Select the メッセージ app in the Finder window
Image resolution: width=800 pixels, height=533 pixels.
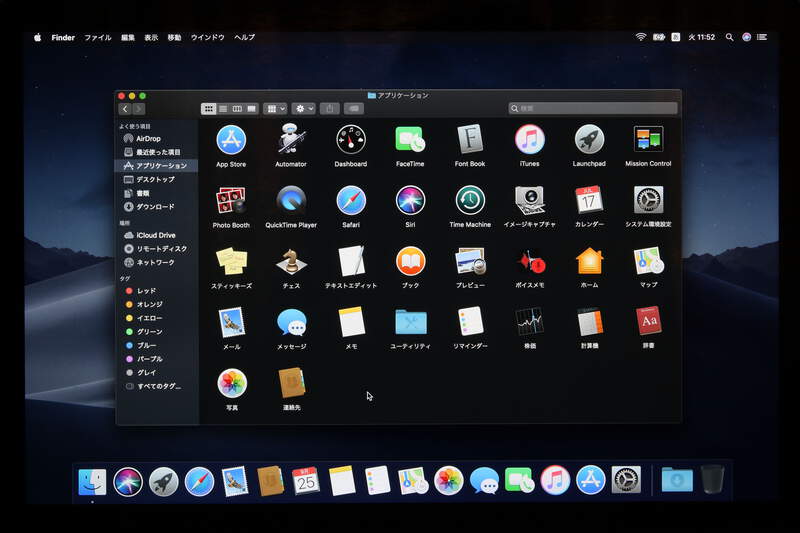(291, 322)
